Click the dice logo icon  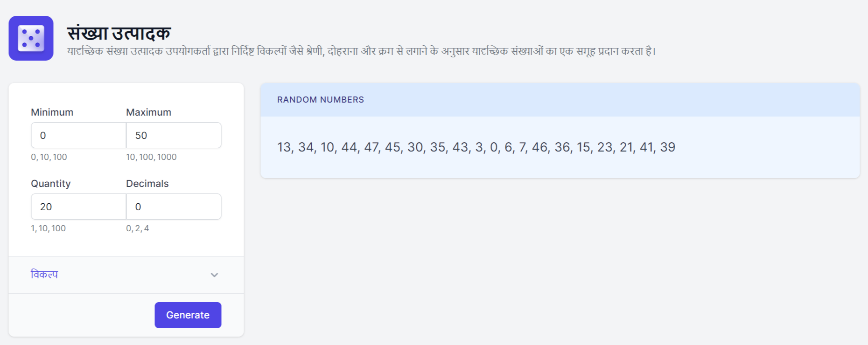coord(31,38)
